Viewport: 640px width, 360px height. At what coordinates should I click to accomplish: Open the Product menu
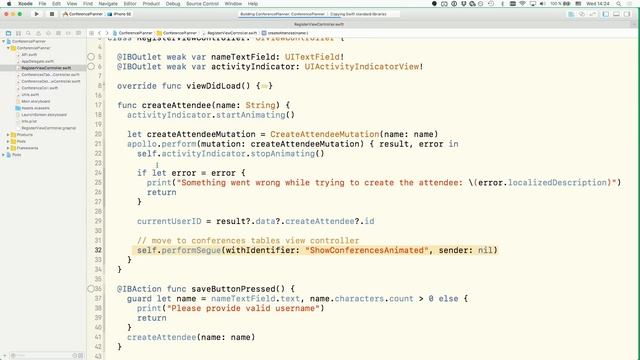tap(151, 4)
